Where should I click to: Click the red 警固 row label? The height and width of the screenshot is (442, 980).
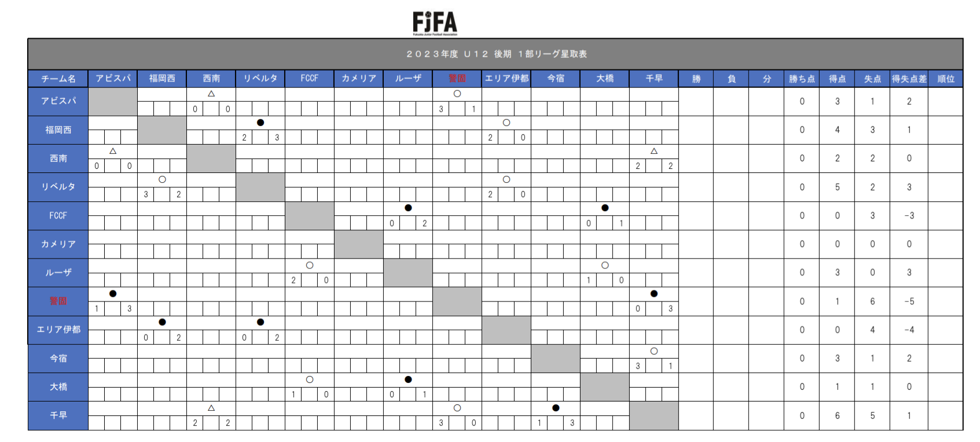pyautogui.click(x=58, y=301)
